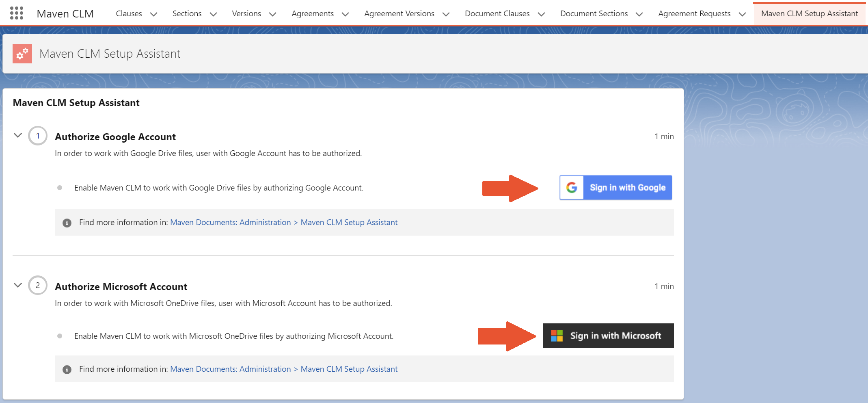868x403 pixels.
Task: Collapse the Authorize Microsoft Account step
Action: tap(18, 285)
